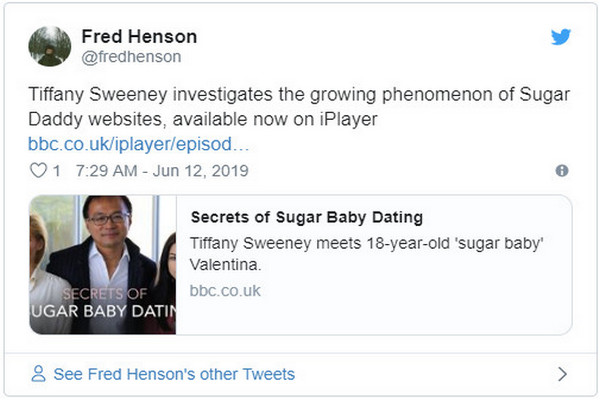The height and width of the screenshot is (400, 600).
Task: Click the person icon beside other Tweets
Action: [x=39, y=374]
